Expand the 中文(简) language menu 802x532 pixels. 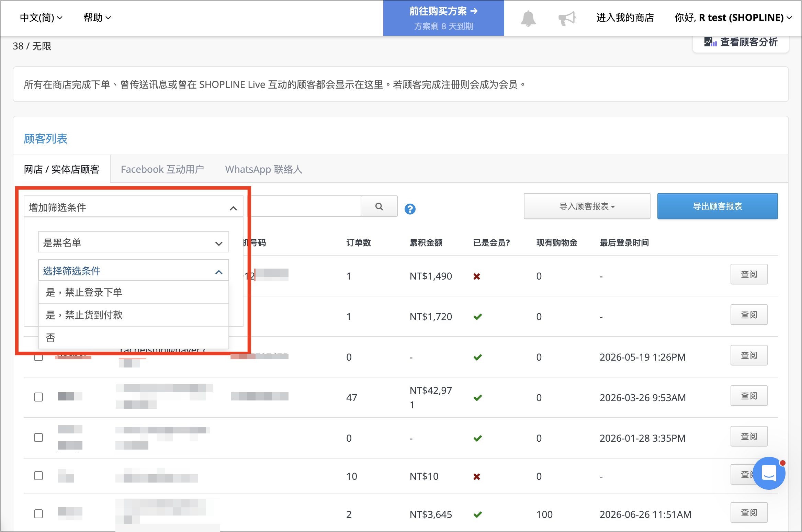41,18
